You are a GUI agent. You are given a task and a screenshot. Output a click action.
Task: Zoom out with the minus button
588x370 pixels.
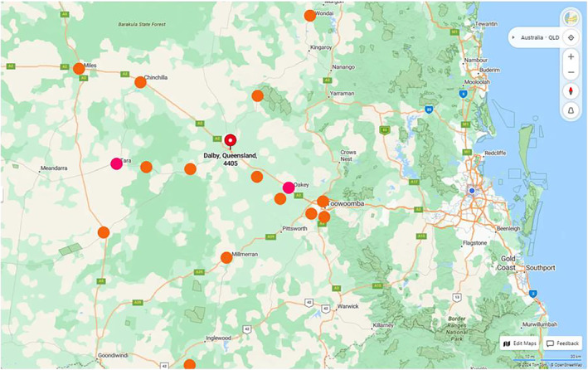click(571, 72)
